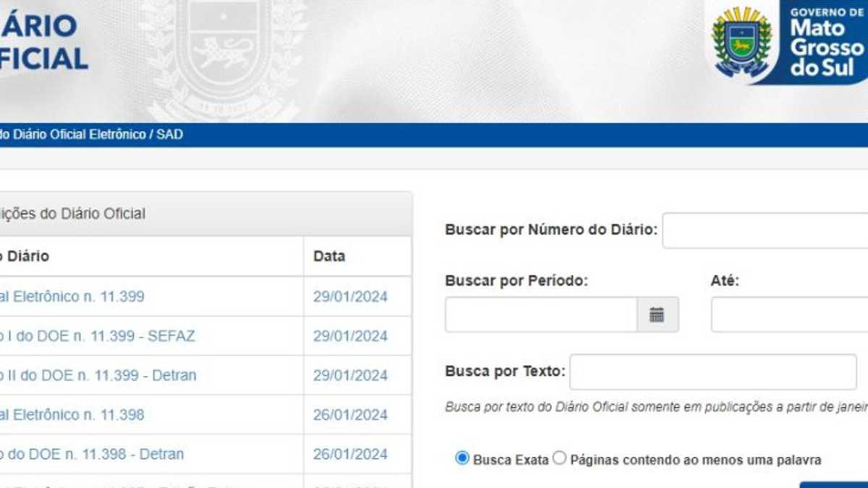Screen dimensions: 868x488
Task: Click the Diário Oficial Eletrônico / SAD breadcrumb
Action: pyautogui.click(x=90, y=134)
